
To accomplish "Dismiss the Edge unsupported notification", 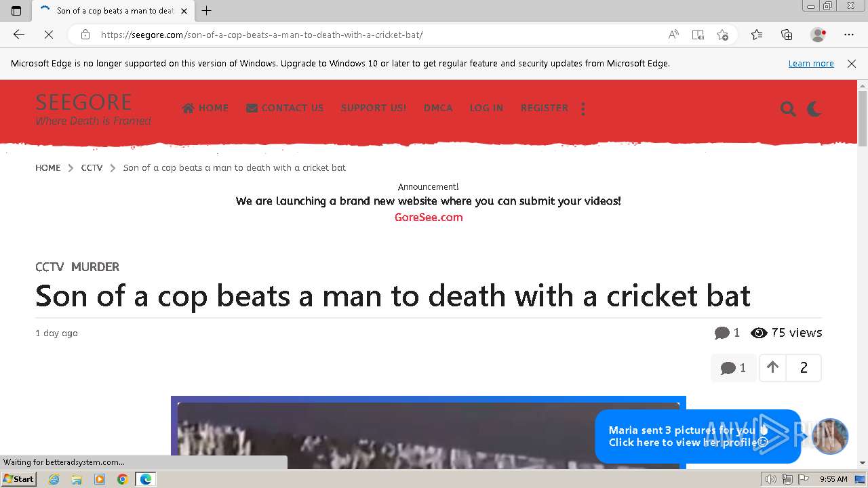I will pos(852,64).
